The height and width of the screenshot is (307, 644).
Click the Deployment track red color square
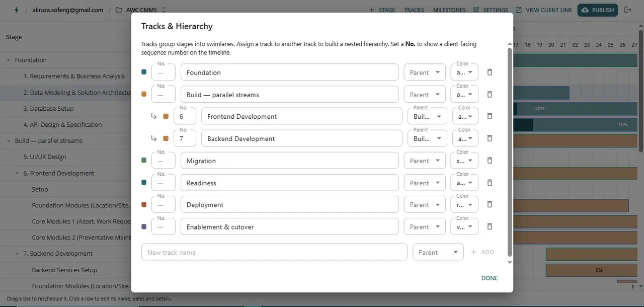144,204
